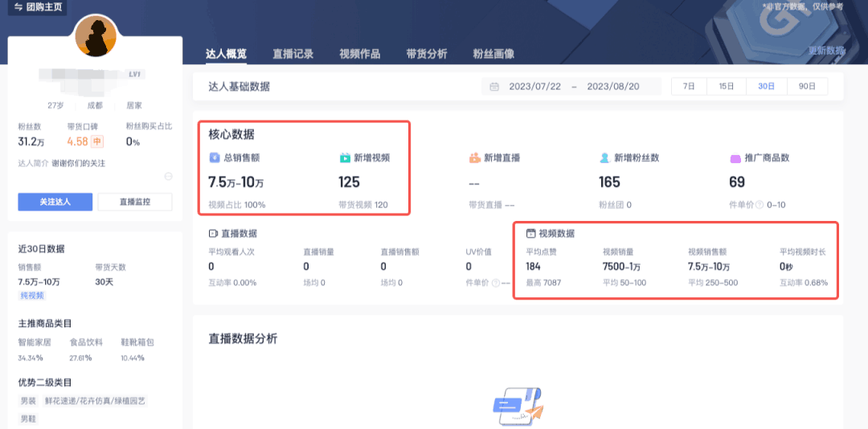Click the 食品饮料 category label
This screenshot has width=868, height=429.
pos(86,342)
